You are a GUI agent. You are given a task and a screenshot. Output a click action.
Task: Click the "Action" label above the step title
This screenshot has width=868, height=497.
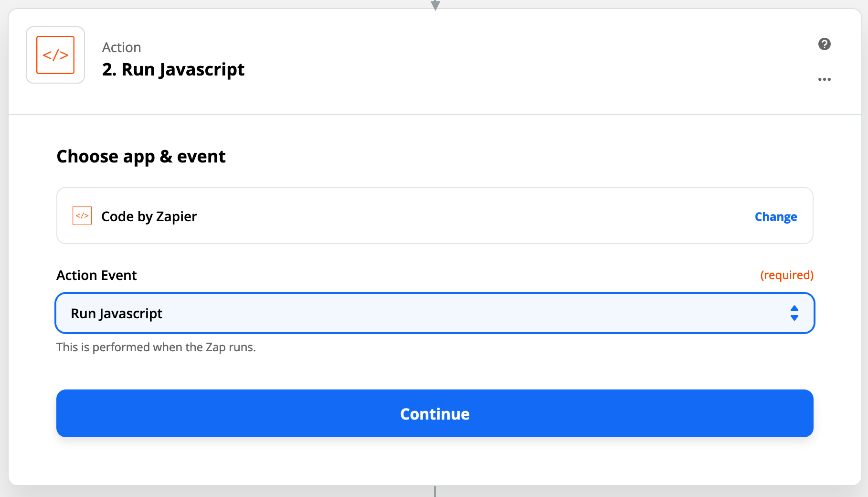122,47
